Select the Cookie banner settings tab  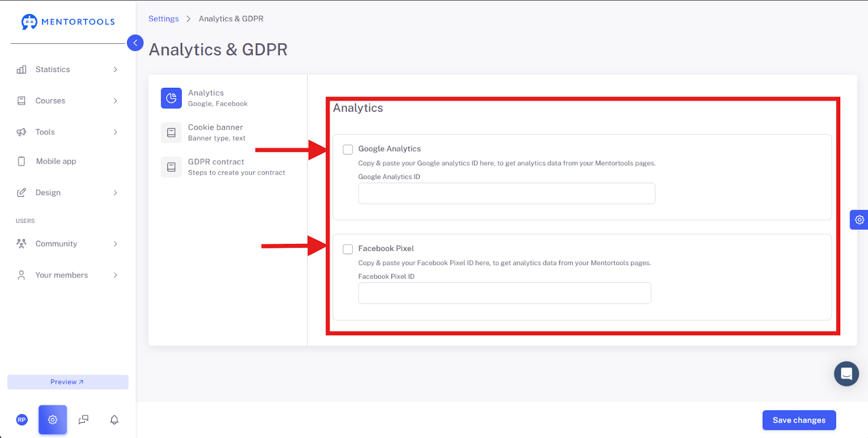(203, 133)
